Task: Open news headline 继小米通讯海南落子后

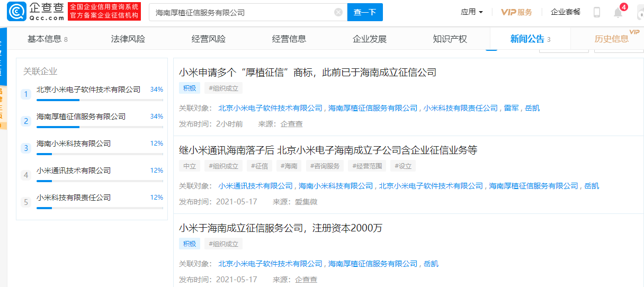Action: point(328,150)
